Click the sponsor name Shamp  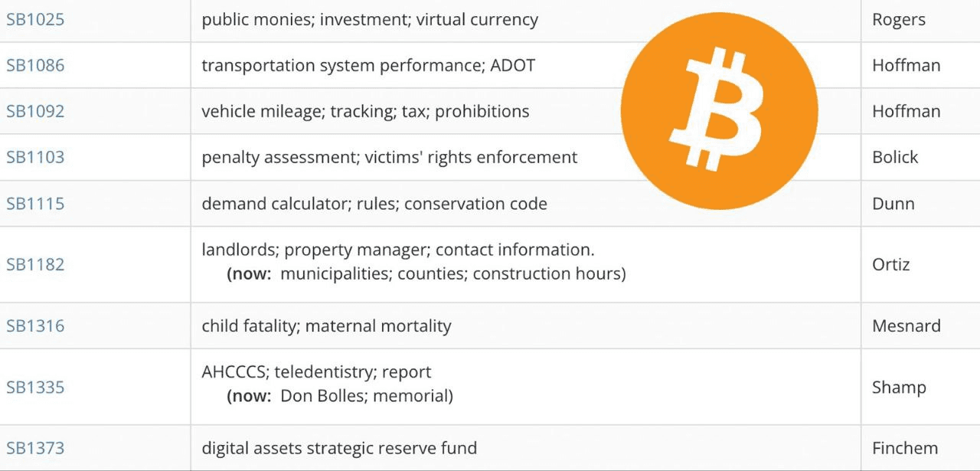pyautogui.click(x=899, y=388)
